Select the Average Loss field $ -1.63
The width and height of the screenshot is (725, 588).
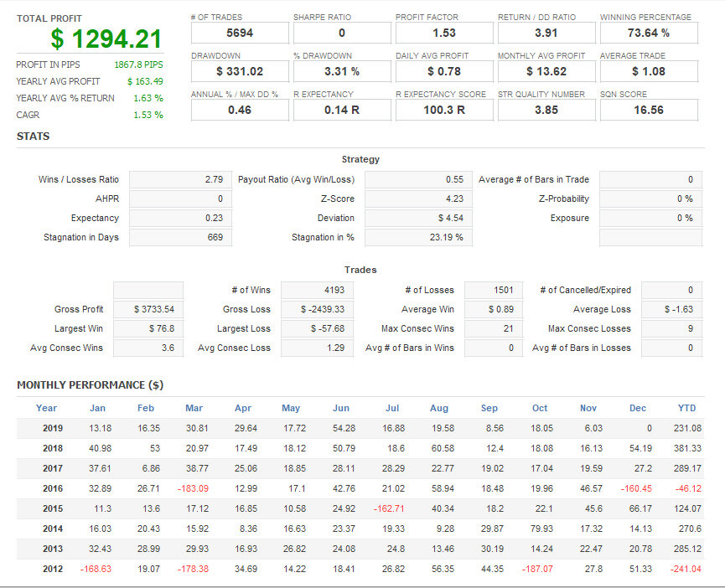(x=671, y=309)
